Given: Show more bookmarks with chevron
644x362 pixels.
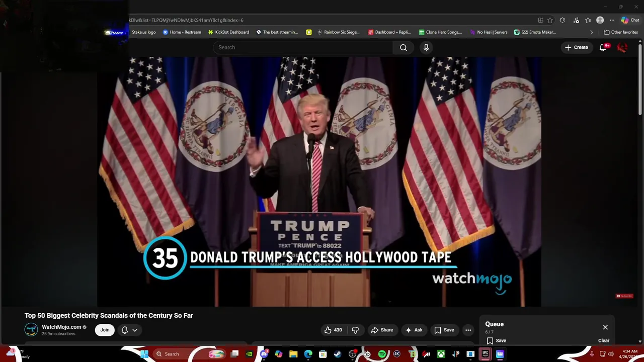Looking at the screenshot, I should [x=591, y=32].
